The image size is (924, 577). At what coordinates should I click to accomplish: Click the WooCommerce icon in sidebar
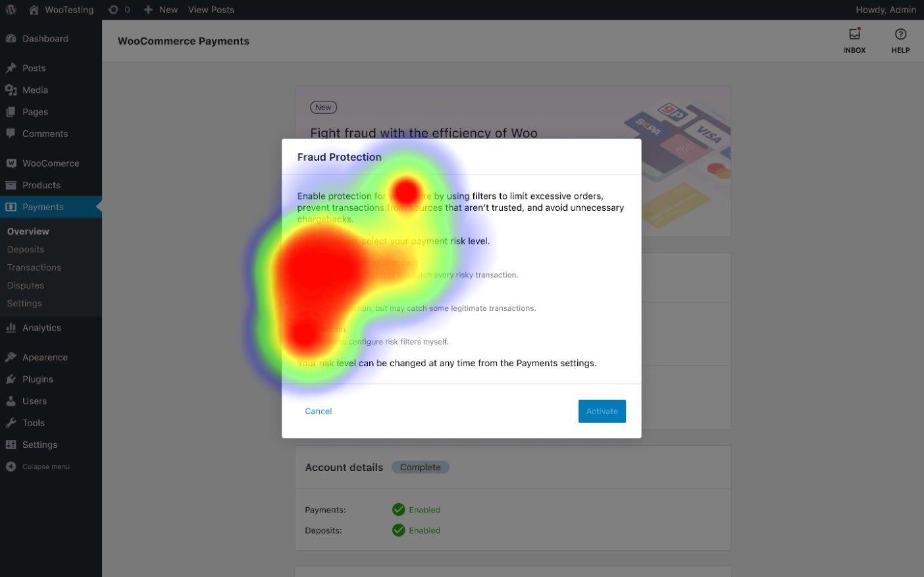11,163
